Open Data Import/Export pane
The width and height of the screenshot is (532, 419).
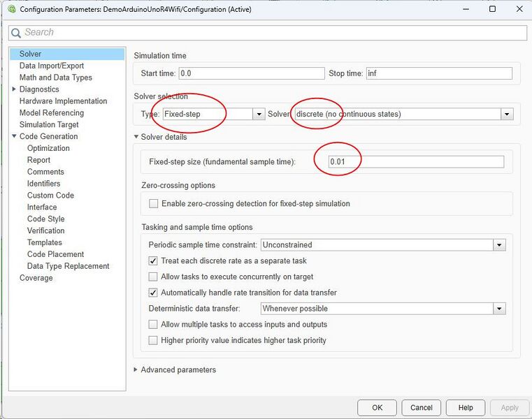pyautogui.click(x=52, y=66)
